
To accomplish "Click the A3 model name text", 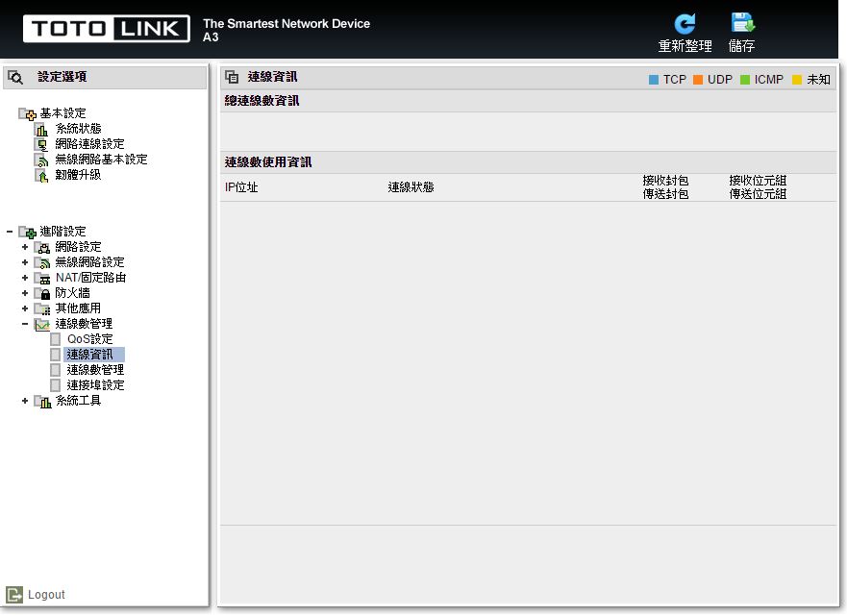I will pos(211,37).
